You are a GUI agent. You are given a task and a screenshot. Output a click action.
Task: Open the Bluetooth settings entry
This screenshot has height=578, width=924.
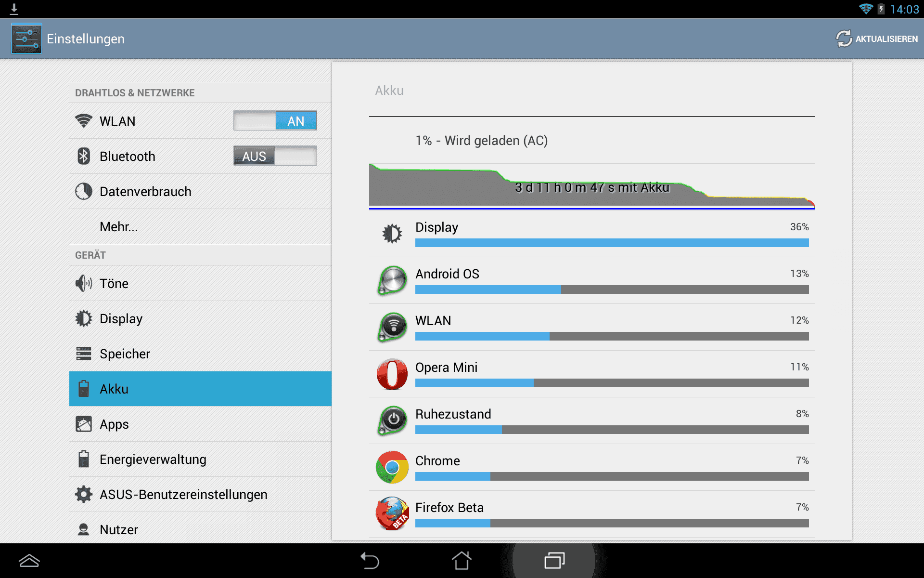tap(200, 156)
